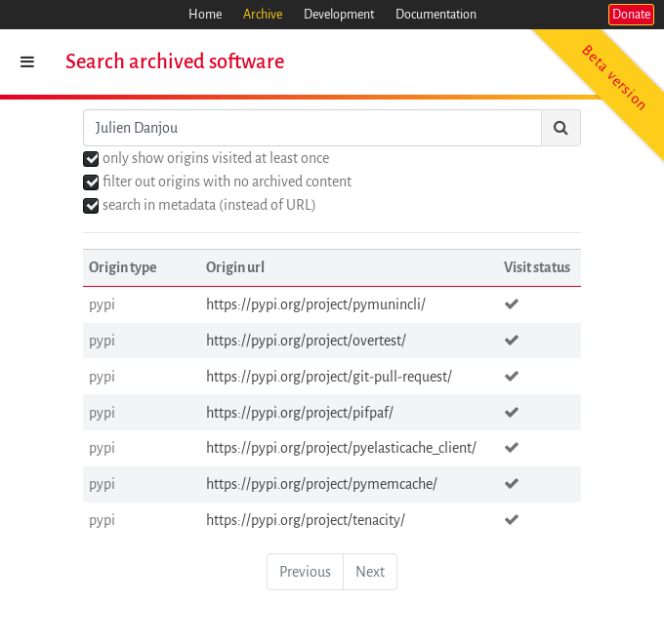Screen dimensions: 664x644
Task: Toggle search in metadata checkbox
Action: click(91, 206)
